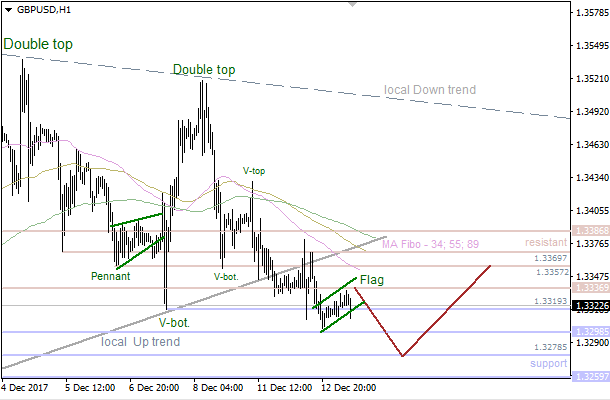The image size is (610, 400).
Task: Click the 'support' level label
Action: click(x=549, y=363)
